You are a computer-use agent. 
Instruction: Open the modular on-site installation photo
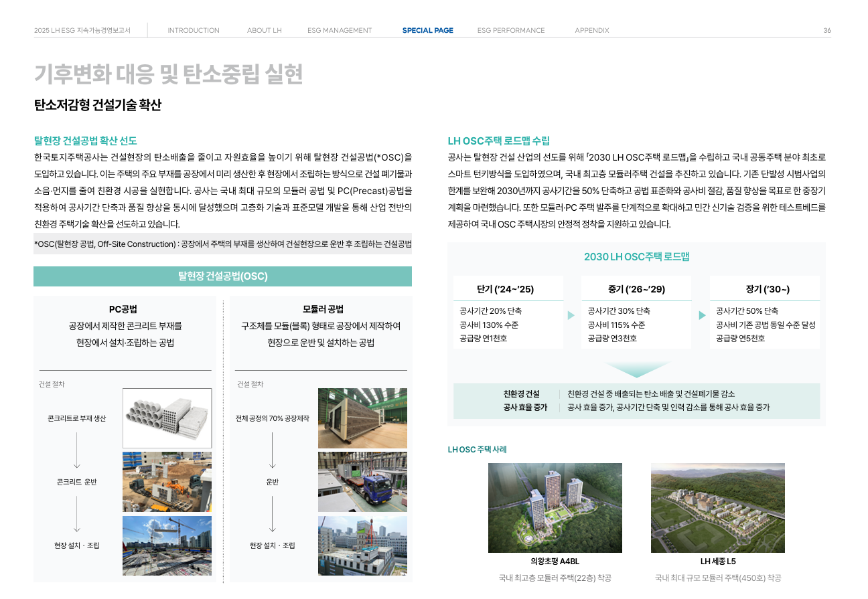(362, 545)
